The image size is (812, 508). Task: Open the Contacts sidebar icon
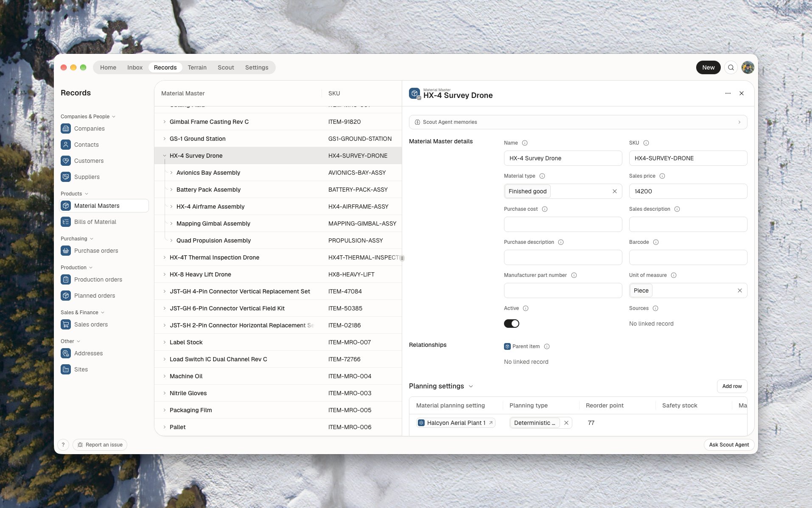coord(66,145)
